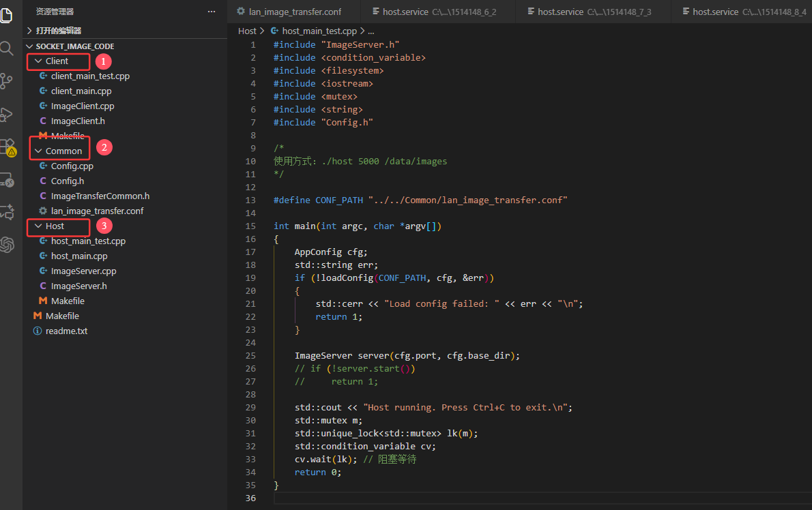This screenshot has height=510, width=812.
Task: Place cursor on empty line 36
Action: [542, 498]
